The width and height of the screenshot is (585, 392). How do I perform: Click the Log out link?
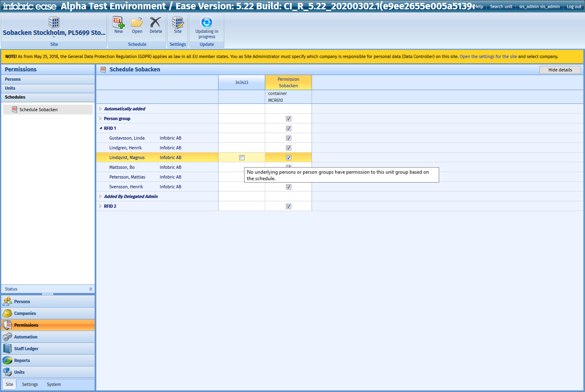click(574, 6)
